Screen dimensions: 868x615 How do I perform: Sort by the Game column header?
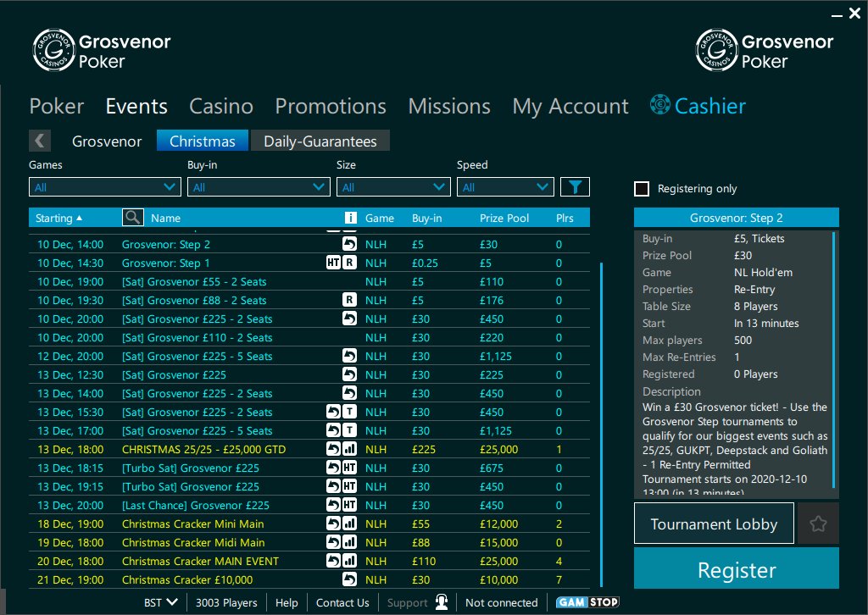379,218
